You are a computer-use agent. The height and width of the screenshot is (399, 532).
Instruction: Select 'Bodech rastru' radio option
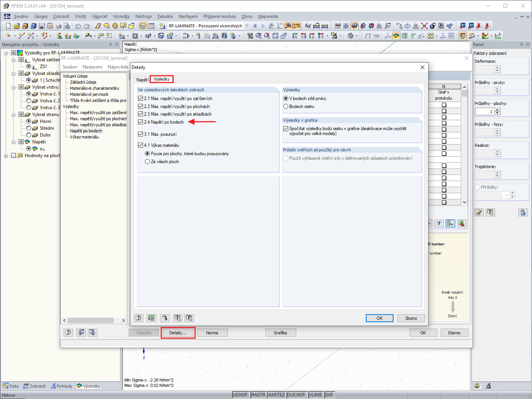286,107
